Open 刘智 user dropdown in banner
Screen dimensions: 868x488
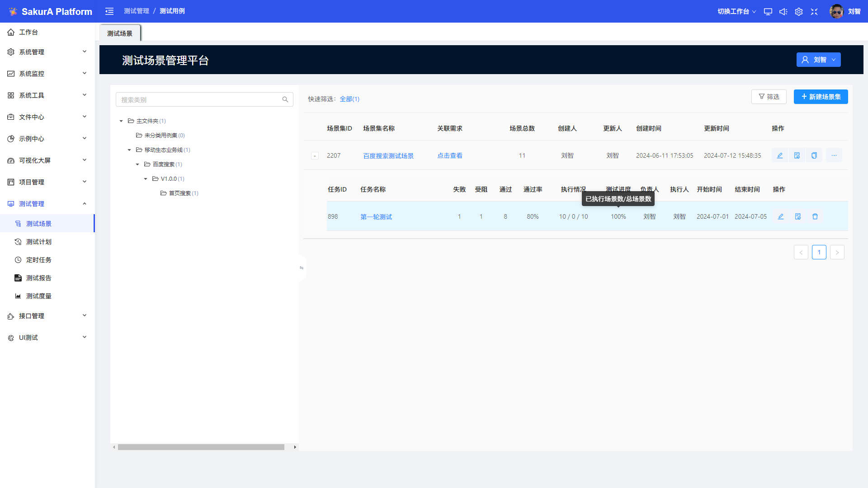click(818, 60)
